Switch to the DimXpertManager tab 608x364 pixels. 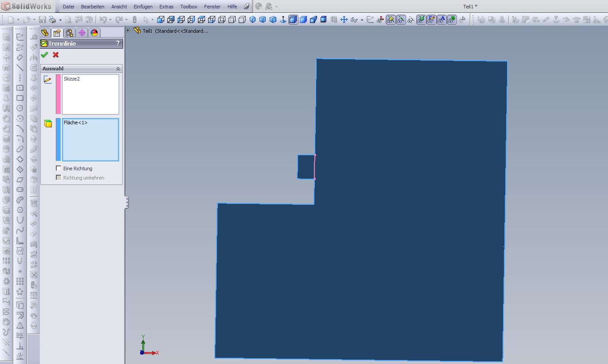coord(81,33)
